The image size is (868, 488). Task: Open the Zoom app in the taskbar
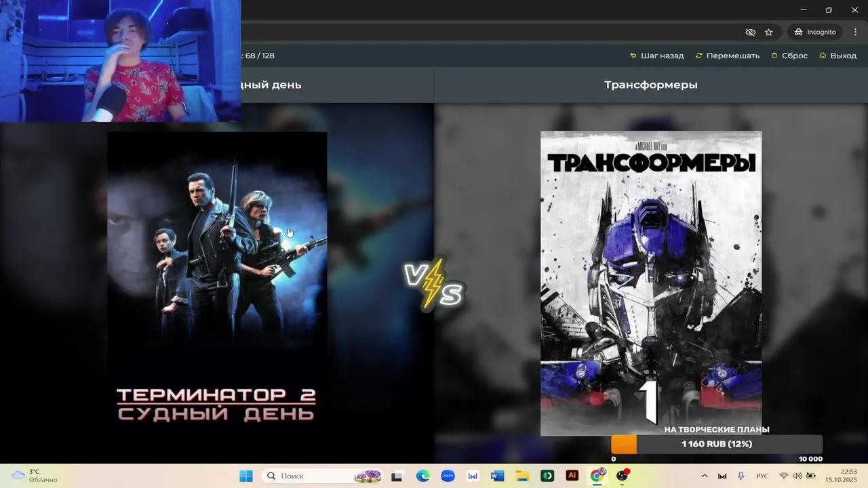pyautogui.click(x=448, y=476)
